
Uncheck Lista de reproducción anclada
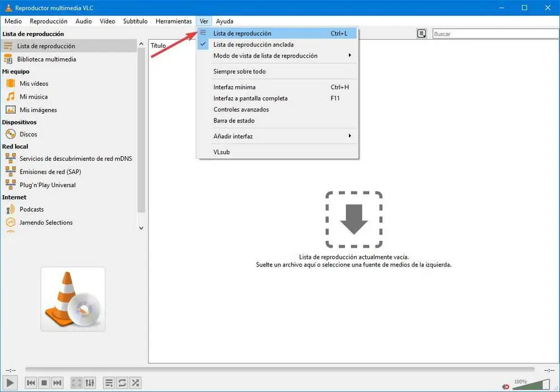click(277, 44)
